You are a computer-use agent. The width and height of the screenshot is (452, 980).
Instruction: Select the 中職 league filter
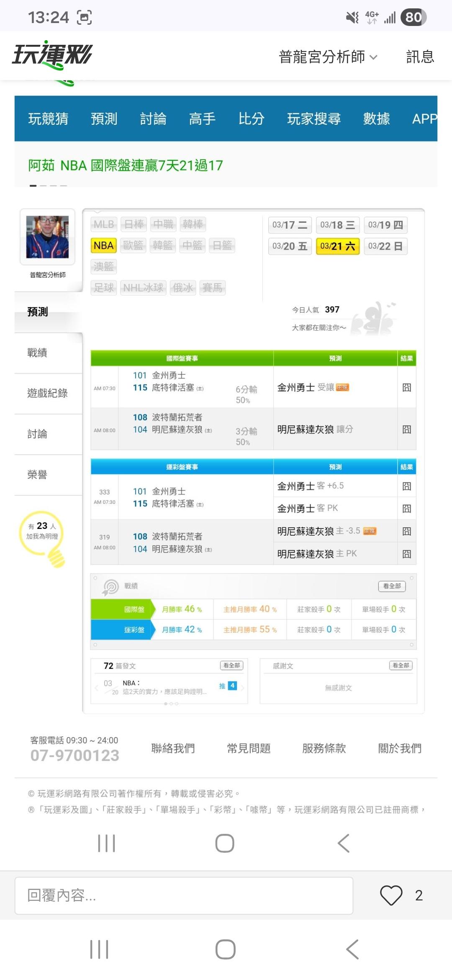pos(163,224)
